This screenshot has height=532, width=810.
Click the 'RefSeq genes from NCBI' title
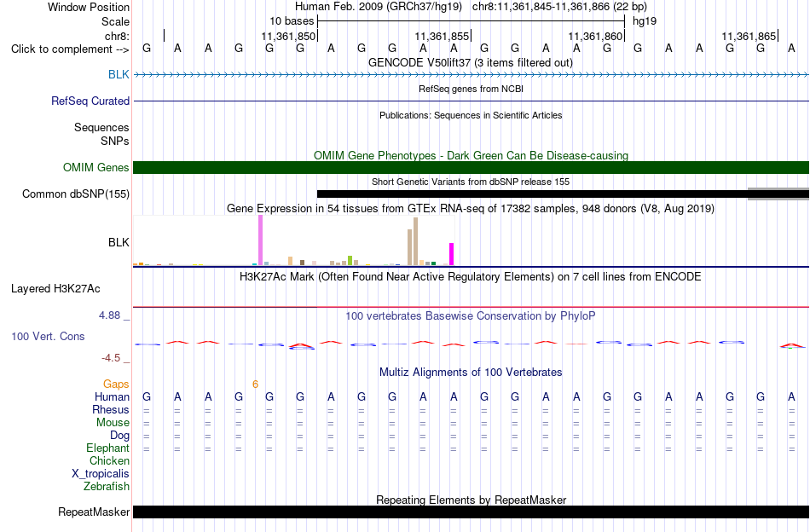[x=472, y=89]
